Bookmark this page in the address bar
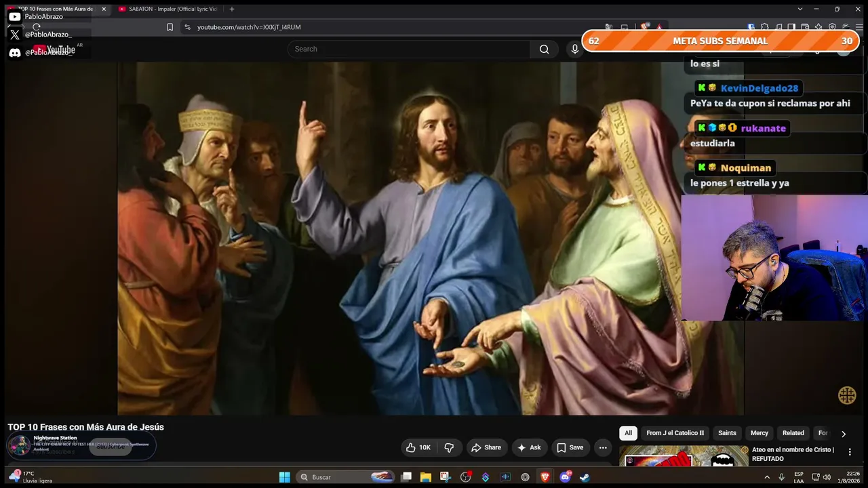Image resolution: width=868 pixels, height=488 pixels. coord(170,27)
